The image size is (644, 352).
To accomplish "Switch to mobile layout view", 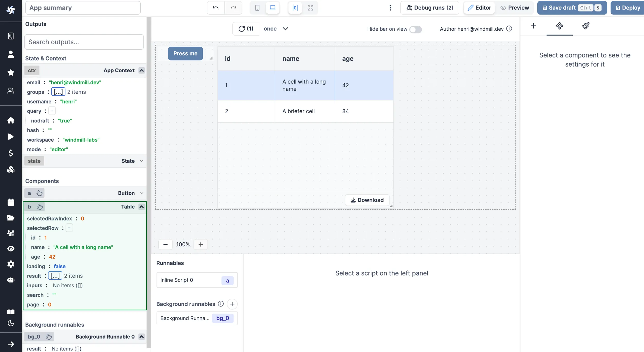I will click(x=257, y=8).
